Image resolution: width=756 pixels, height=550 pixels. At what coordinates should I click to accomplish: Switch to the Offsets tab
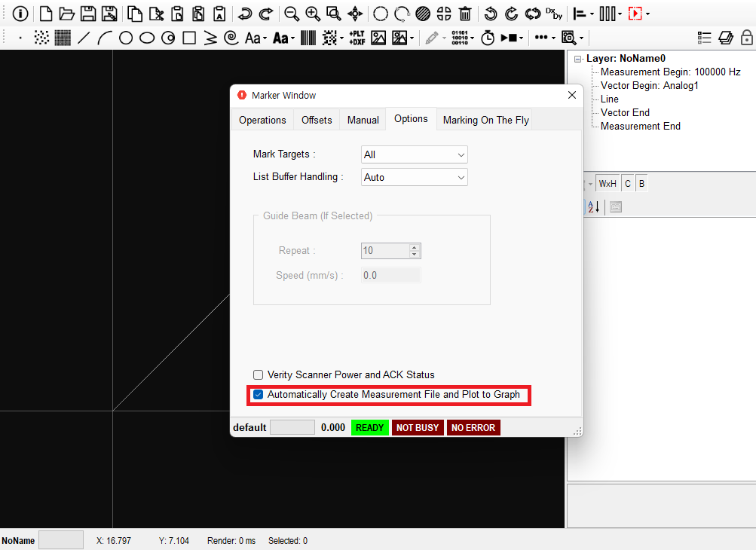(317, 120)
